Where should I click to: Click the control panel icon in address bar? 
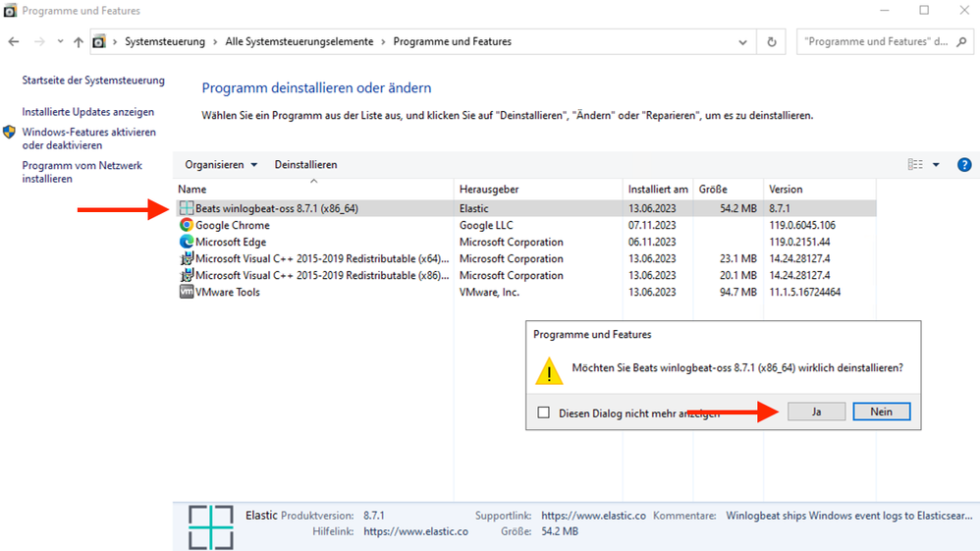pyautogui.click(x=99, y=42)
